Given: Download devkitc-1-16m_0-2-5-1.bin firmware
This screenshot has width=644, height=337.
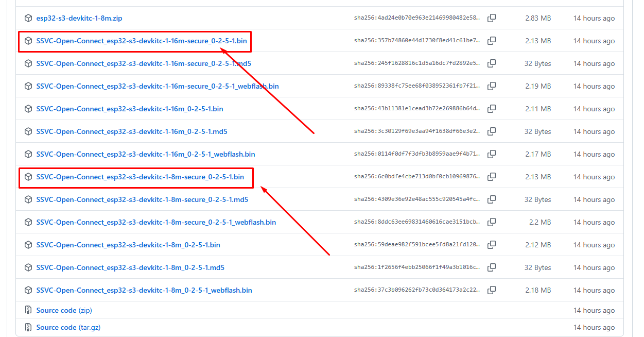Looking at the screenshot, I should click(129, 109).
